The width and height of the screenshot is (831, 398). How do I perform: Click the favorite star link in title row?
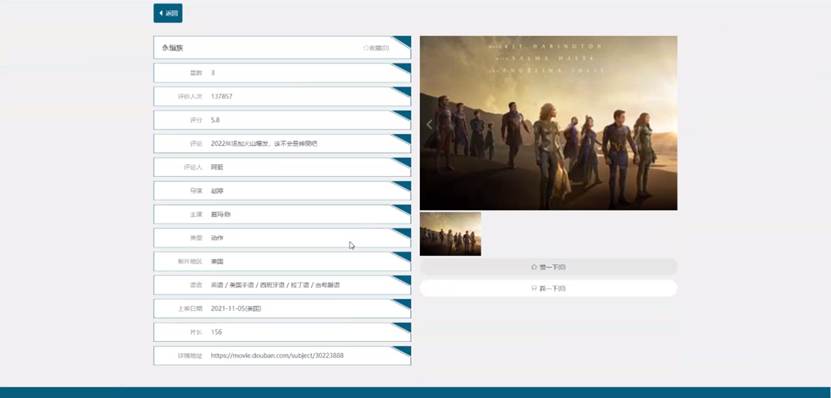(x=376, y=48)
